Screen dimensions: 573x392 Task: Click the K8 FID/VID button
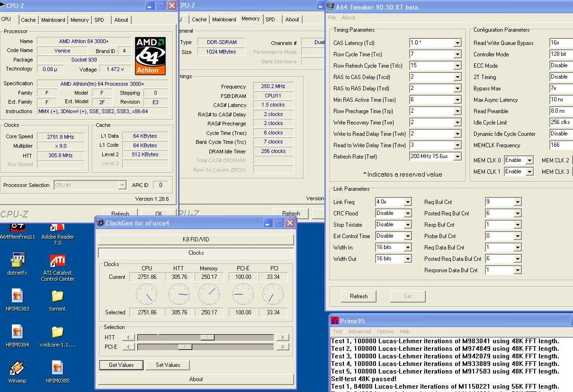click(196, 240)
